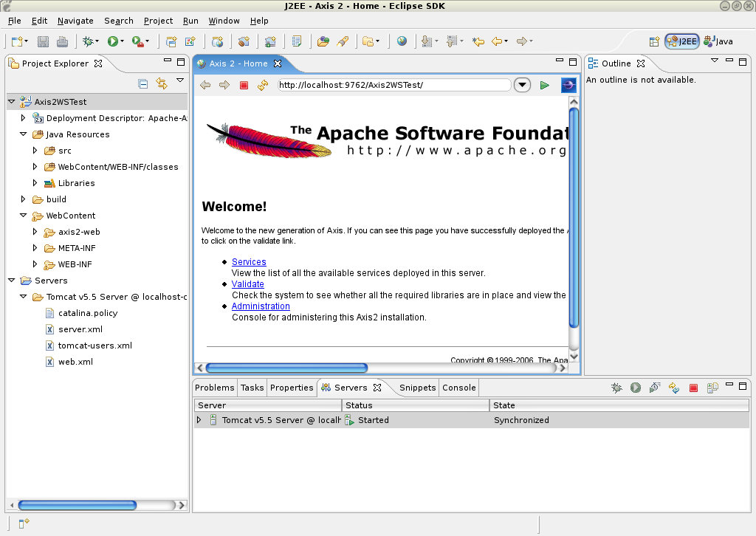
Task: Toggle Link with Editor in Project Explorer
Action: 162,83
